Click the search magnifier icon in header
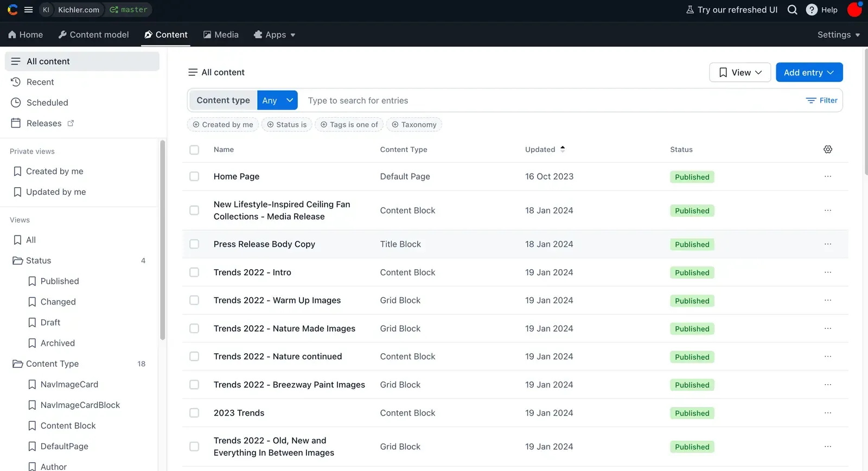Viewport: 868px width, 471px height. coord(792,10)
